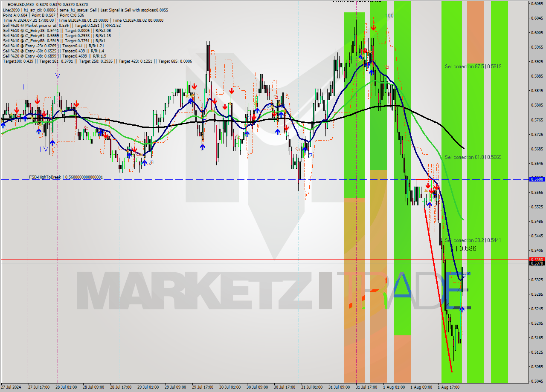The height and width of the screenshot is (392, 546).
Task: Click 'Sell %20 @ Market price' line
Action: (61, 25)
